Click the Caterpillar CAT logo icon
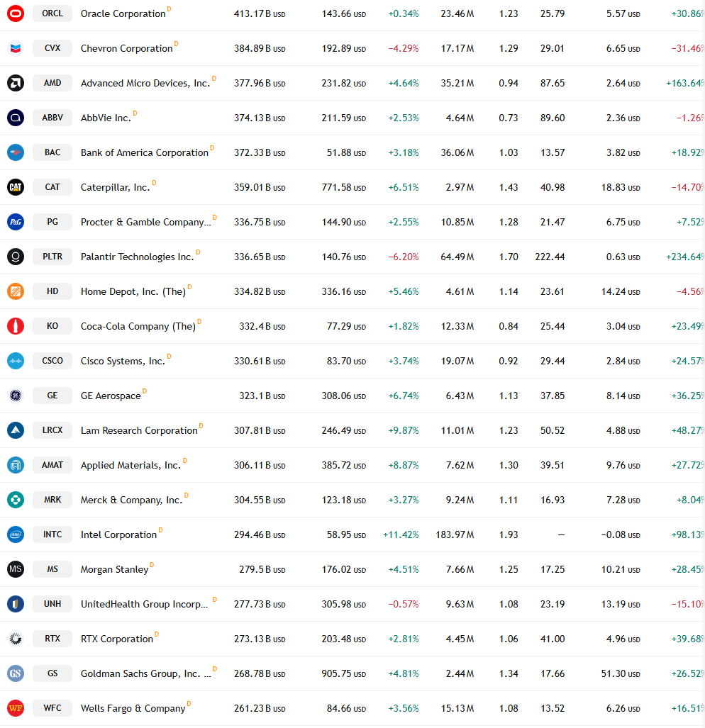Image resolution: width=705 pixels, height=728 pixels. tap(16, 187)
